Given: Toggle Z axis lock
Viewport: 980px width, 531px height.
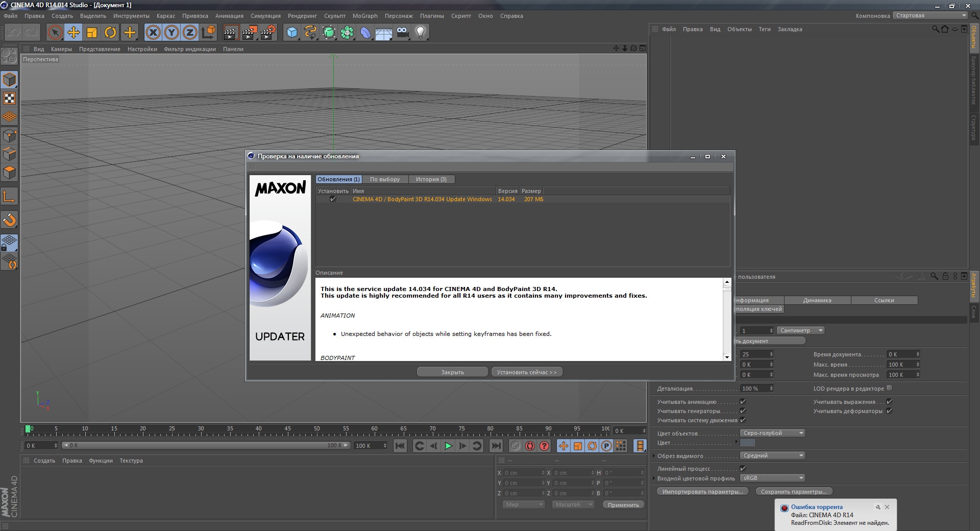Looking at the screenshot, I should (190, 32).
